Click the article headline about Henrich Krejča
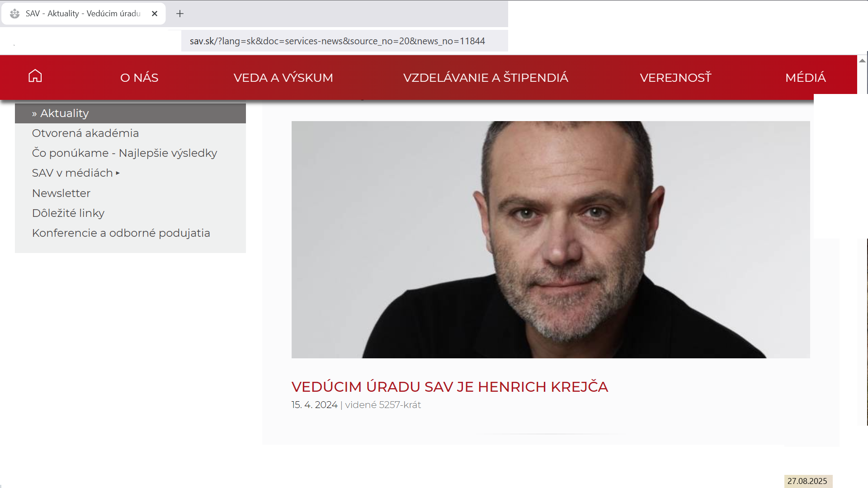868x488 pixels. pyautogui.click(x=450, y=387)
